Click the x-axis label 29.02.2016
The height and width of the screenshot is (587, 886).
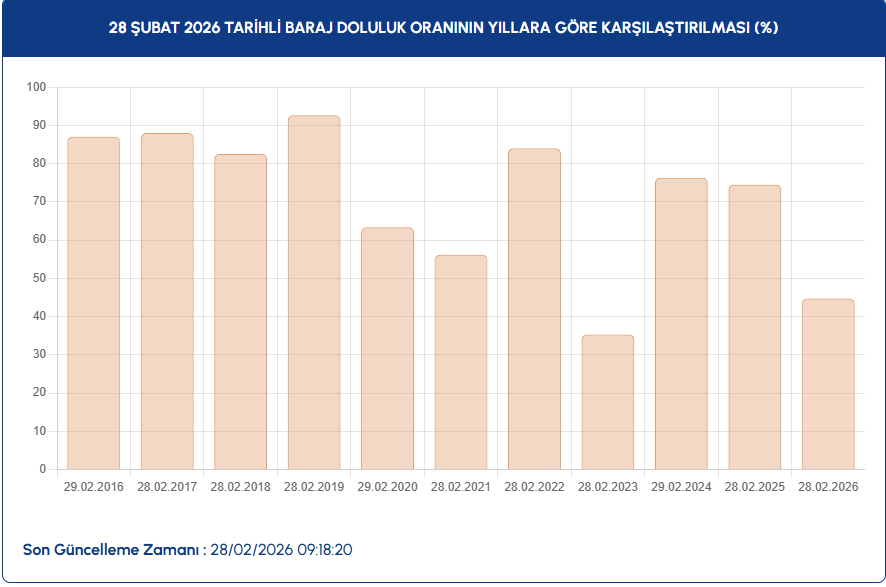pyautogui.click(x=93, y=487)
